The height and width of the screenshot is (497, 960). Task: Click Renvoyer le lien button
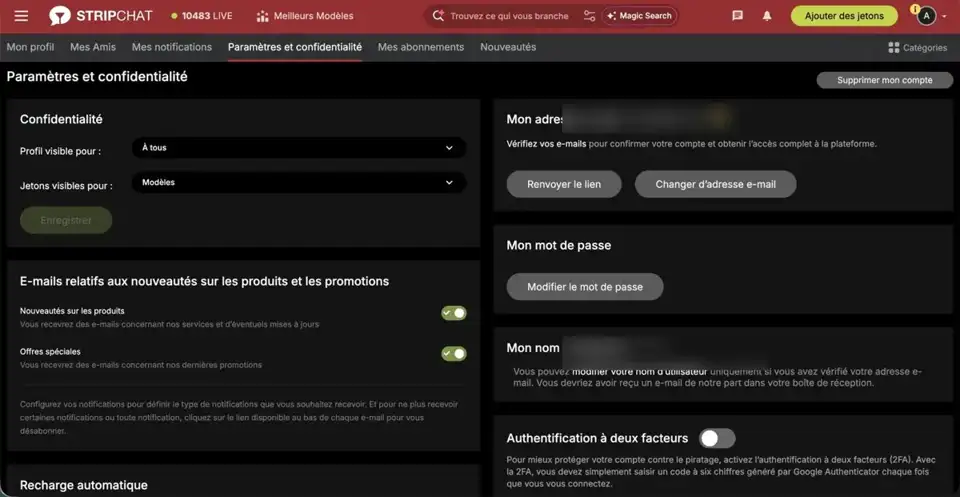click(564, 184)
